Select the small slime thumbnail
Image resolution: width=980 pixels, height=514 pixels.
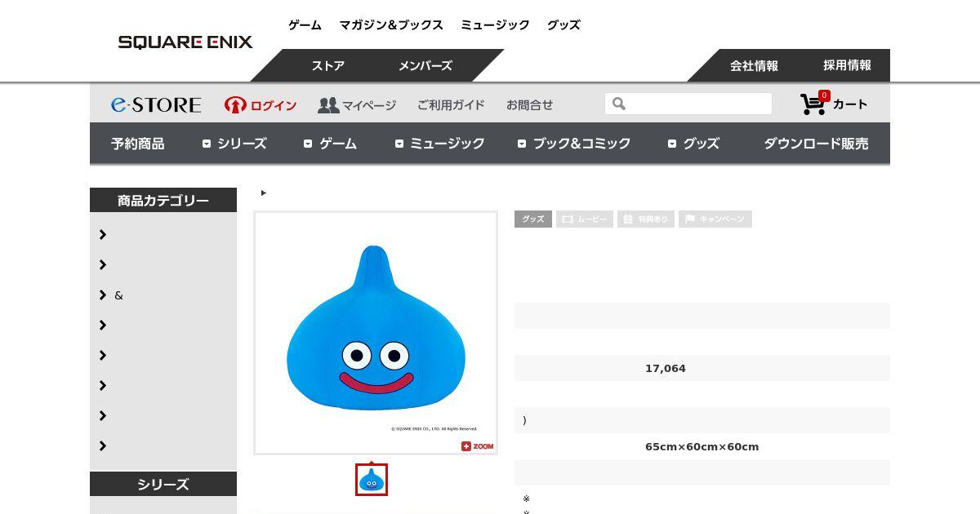tap(372, 480)
